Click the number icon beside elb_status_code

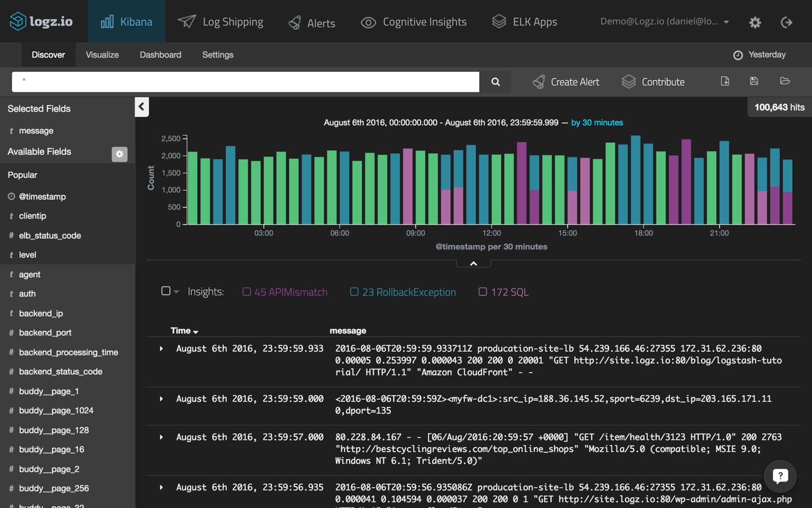click(11, 235)
